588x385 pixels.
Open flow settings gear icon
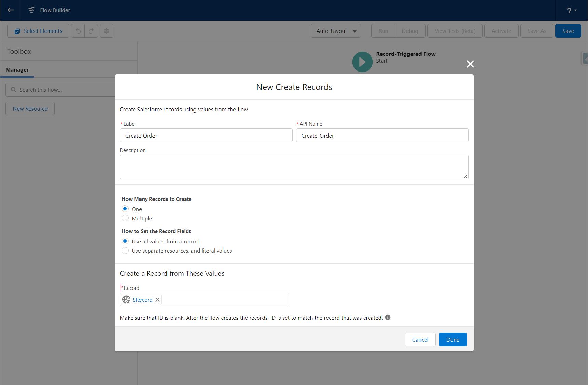coord(107,31)
